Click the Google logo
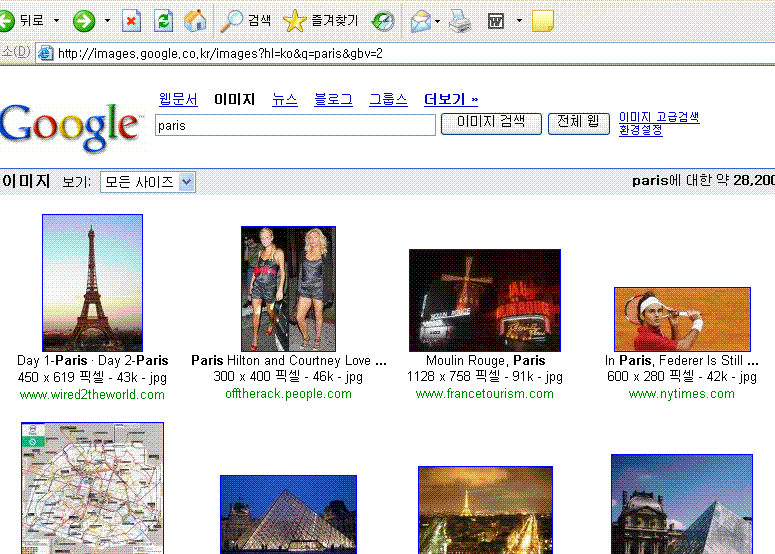 point(71,127)
